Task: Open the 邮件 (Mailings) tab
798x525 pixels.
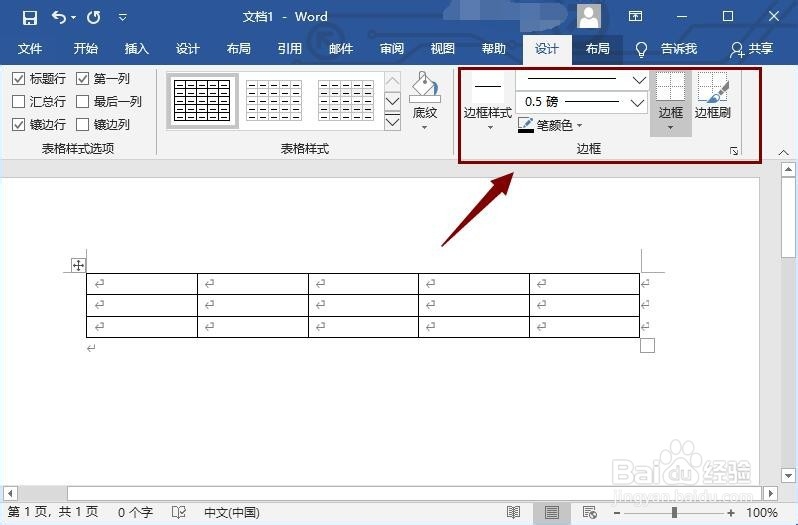Action: (x=340, y=49)
